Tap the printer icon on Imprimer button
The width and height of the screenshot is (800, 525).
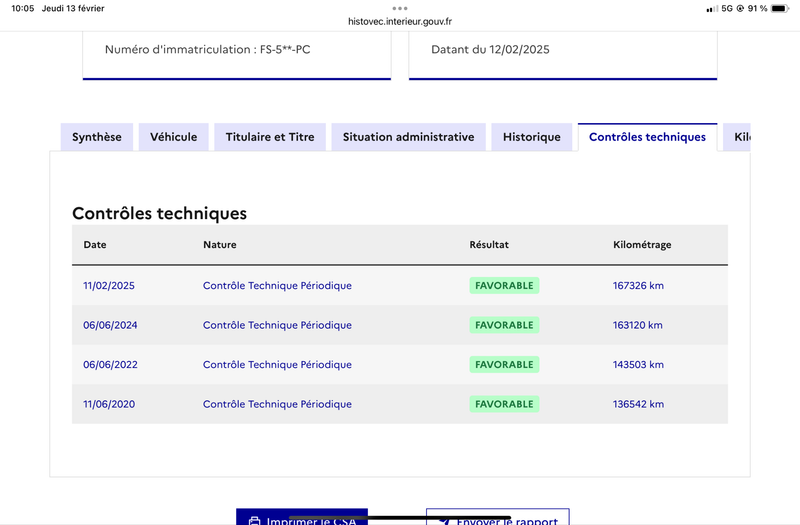coord(254,521)
